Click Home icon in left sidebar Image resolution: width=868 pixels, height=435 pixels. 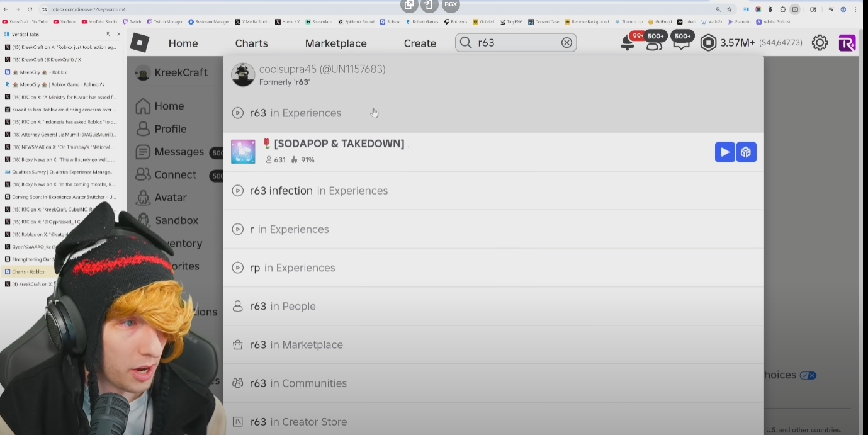click(x=144, y=106)
